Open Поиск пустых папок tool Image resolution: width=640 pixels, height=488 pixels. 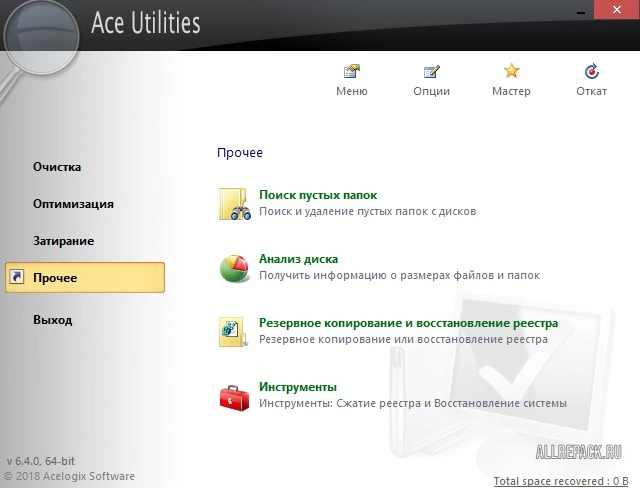pyautogui.click(x=318, y=195)
